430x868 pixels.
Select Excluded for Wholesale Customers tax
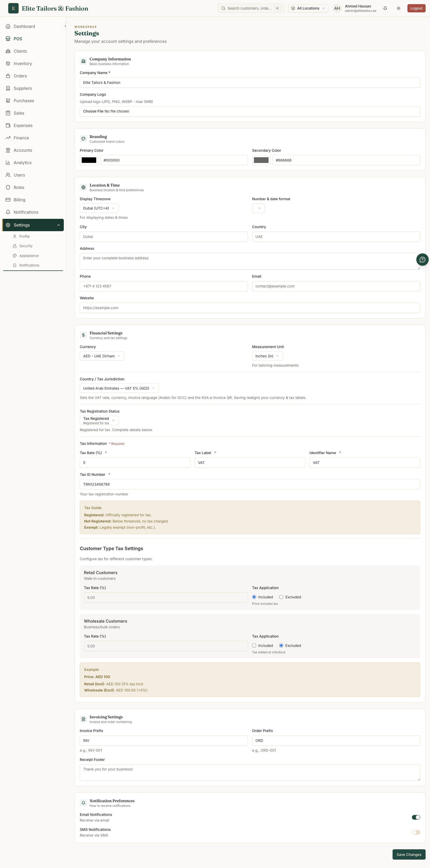click(281, 646)
